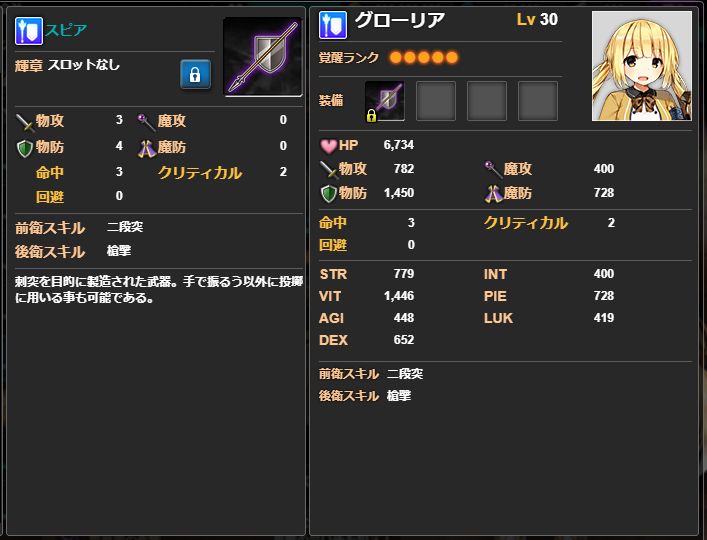The image size is (707, 540).
Task: Toggle the blue lock button for スピア
Action: 195,74
